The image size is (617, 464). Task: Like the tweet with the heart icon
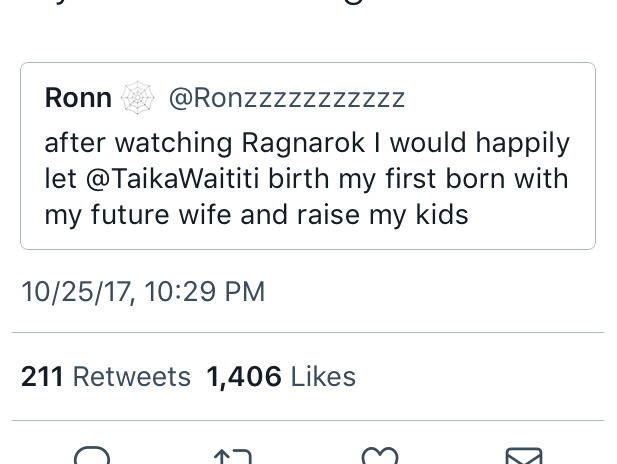380,456
